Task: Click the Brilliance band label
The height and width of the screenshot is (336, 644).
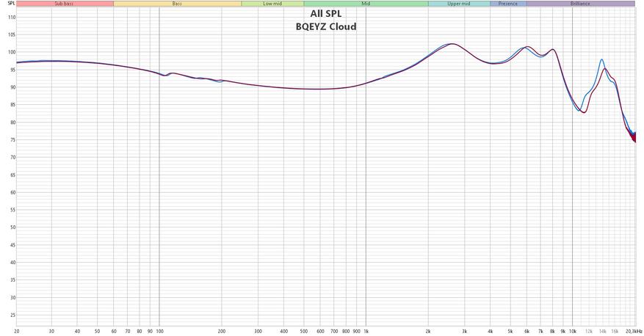Action: pyautogui.click(x=580, y=4)
